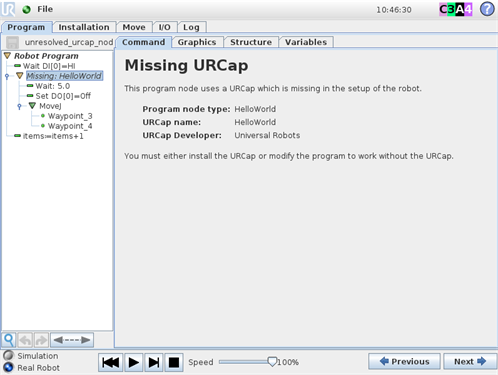Click the rewind to start button
The image size is (498, 375).
click(x=110, y=362)
